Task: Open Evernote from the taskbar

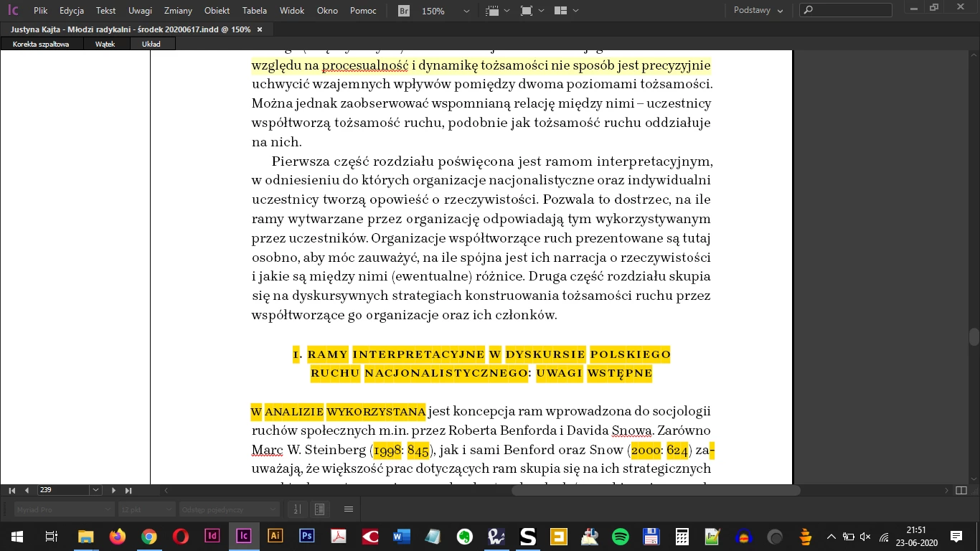Action: click(464, 536)
